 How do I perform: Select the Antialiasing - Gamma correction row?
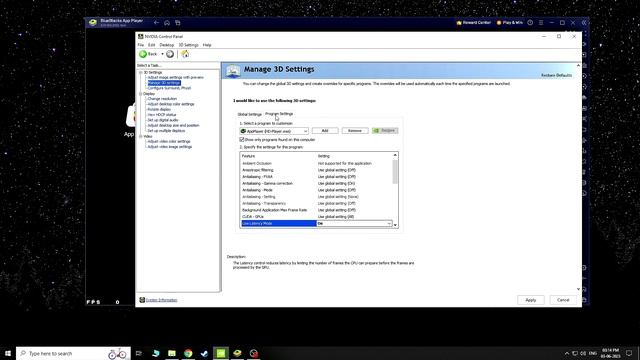pos(317,183)
